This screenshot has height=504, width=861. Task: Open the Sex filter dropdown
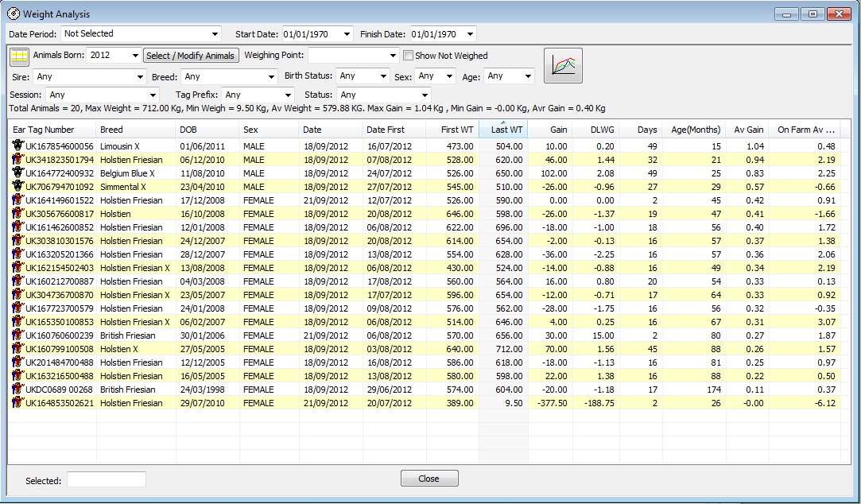(450, 76)
